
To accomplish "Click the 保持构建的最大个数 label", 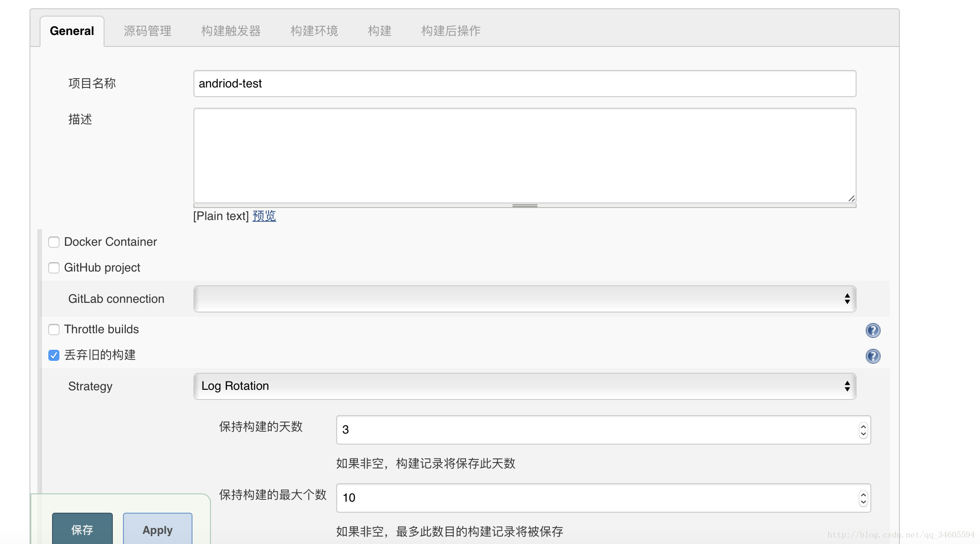I will [x=273, y=495].
